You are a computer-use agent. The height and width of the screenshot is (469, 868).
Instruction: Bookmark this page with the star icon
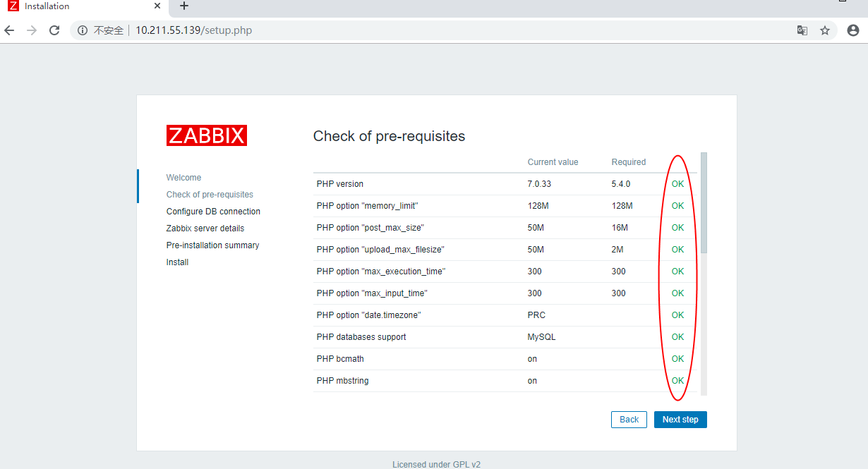[825, 30]
